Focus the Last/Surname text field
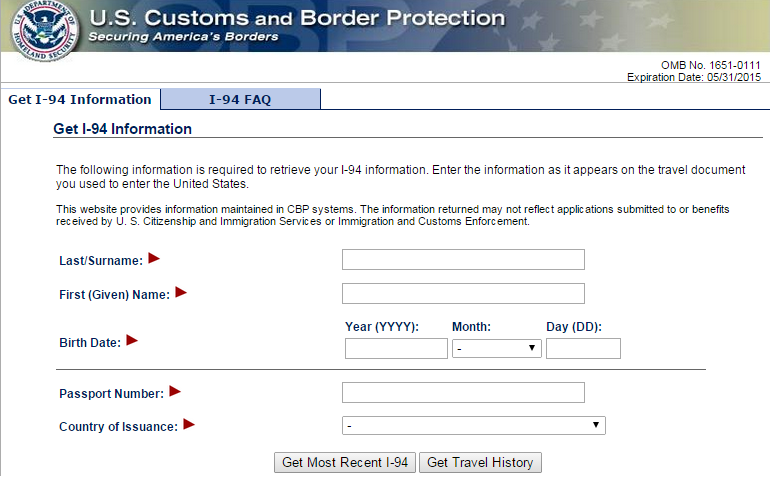Viewport: 770px width, 494px height. tap(463, 260)
